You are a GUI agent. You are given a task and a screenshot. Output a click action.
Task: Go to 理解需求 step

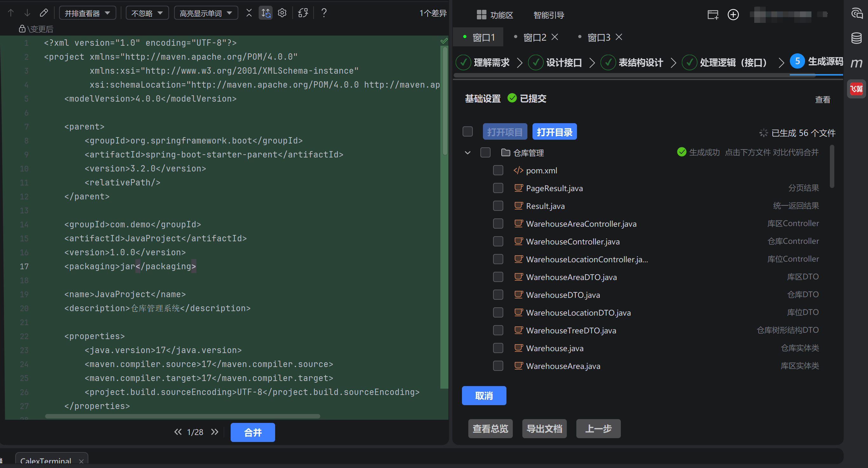click(x=483, y=62)
